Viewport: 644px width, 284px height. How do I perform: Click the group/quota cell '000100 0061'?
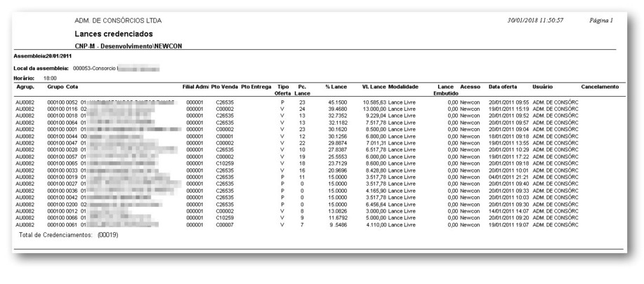pyautogui.click(x=63, y=225)
